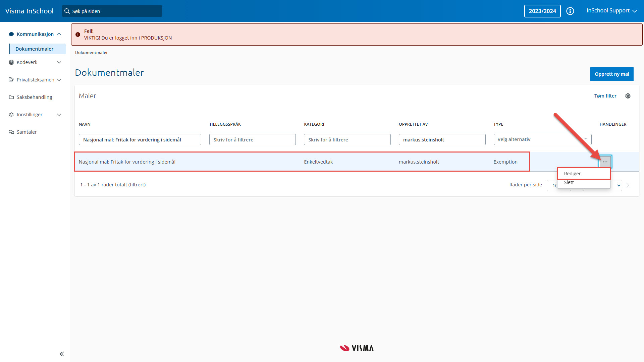This screenshot has width=644, height=362.
Task: Go to next page arrow
Action: point(628,185)
